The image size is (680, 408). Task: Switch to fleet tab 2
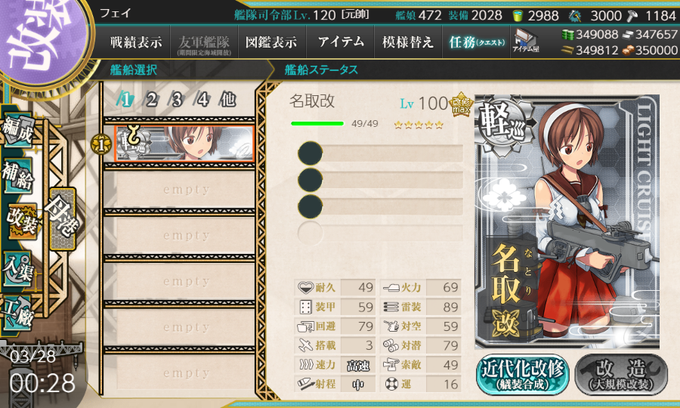tap(151, 99)
